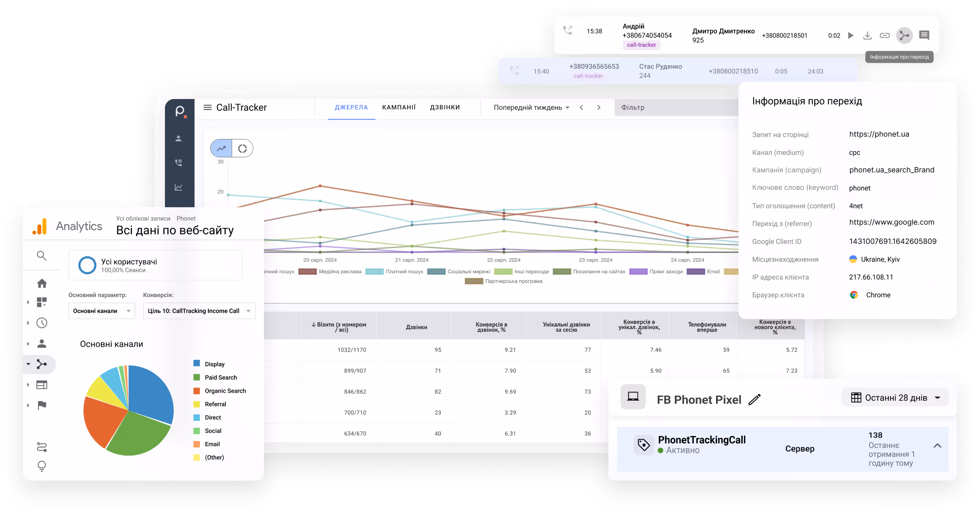980x513 pixels.
Task: Open Основні канали parameter dropdown
Action: [102, 311]
